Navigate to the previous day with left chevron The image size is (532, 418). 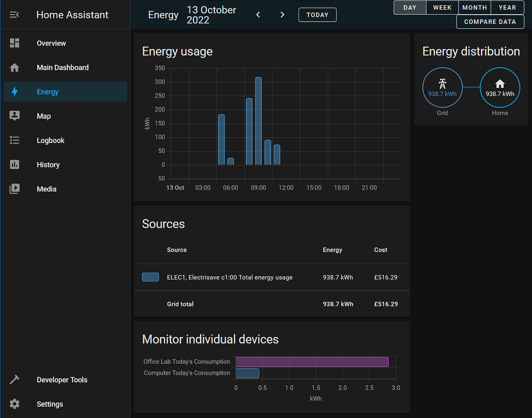[258, 14]
